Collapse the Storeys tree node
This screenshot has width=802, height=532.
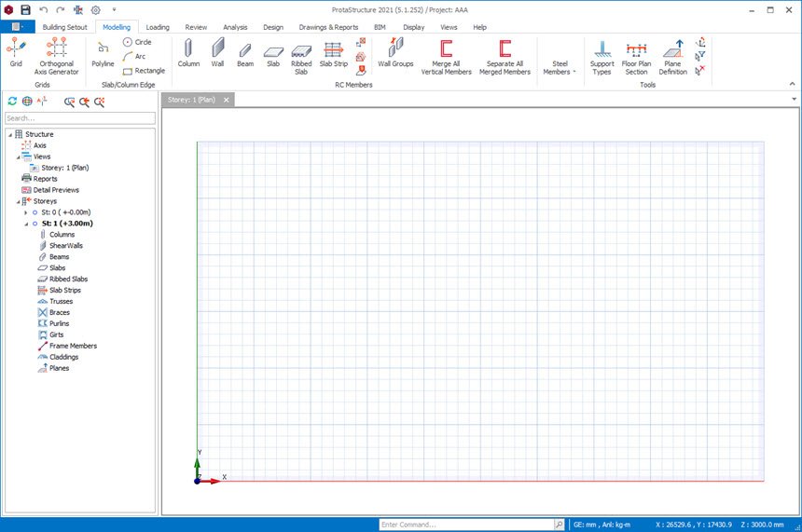tap(18, 201)
